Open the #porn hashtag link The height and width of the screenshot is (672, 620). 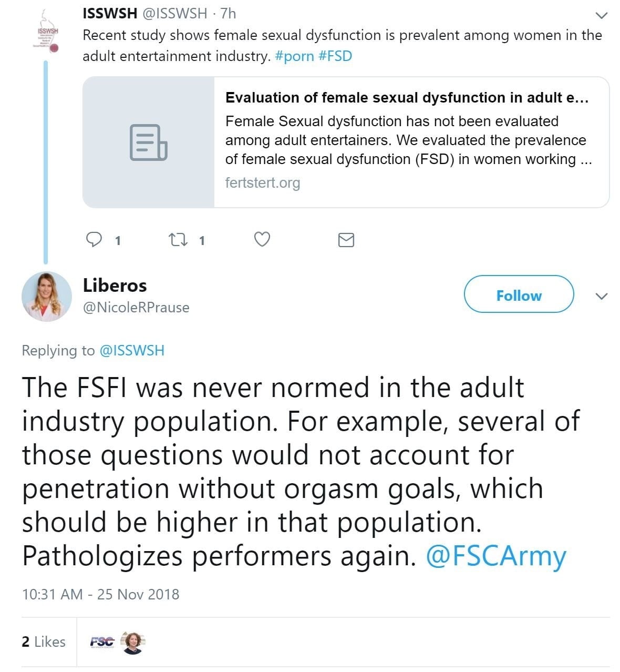[294, 56]
